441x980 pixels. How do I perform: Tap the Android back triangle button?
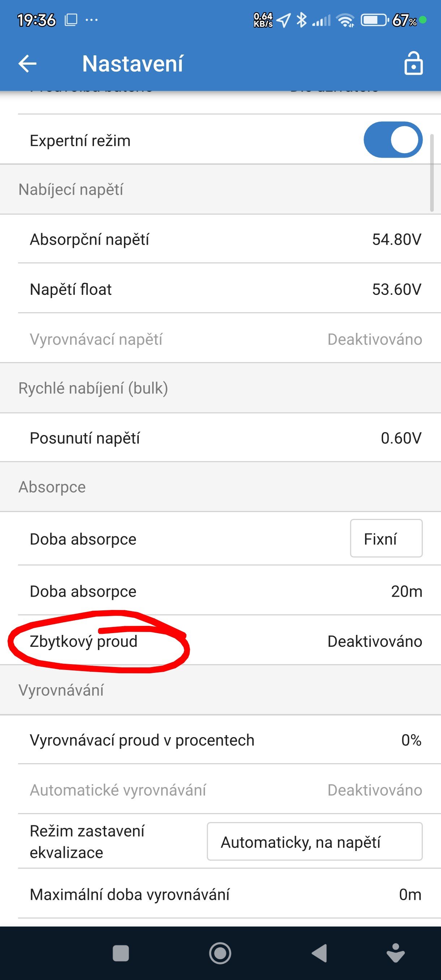319,953
